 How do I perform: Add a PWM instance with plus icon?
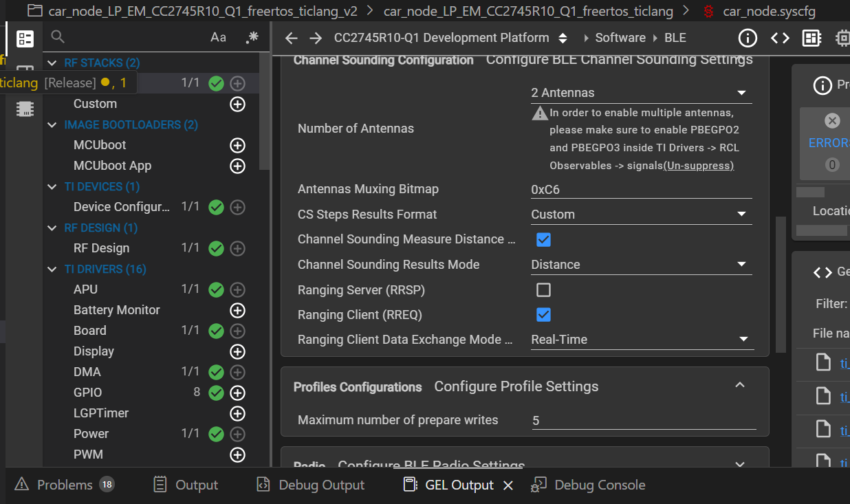(237, 454)
